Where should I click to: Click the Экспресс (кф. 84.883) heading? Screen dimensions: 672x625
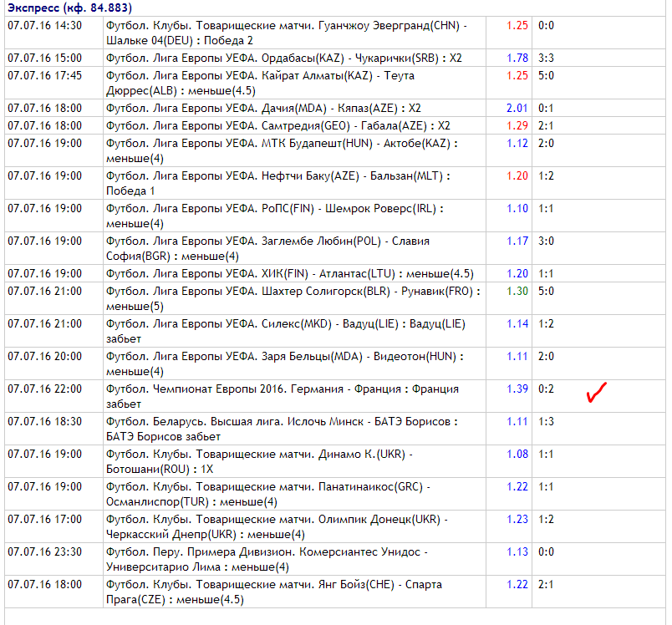pyautogui.click(x=70, y=8)
